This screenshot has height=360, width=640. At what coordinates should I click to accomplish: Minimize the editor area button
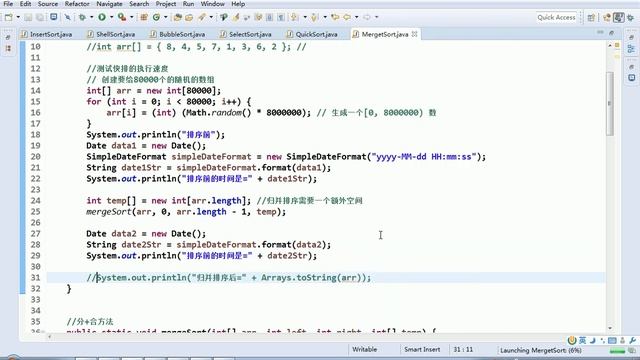tap(600, 32)
